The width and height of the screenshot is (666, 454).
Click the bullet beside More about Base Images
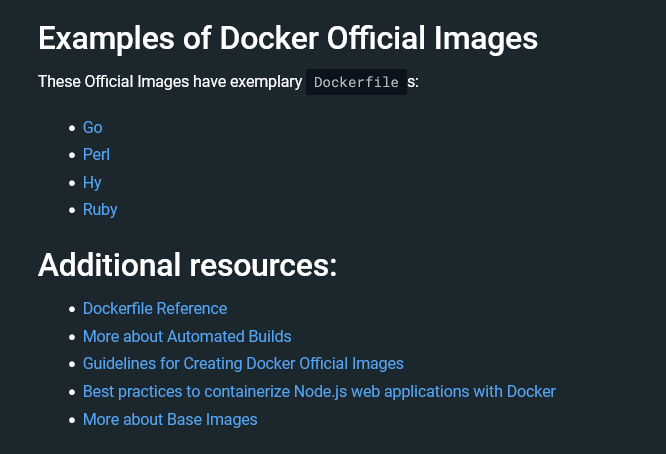72,420
